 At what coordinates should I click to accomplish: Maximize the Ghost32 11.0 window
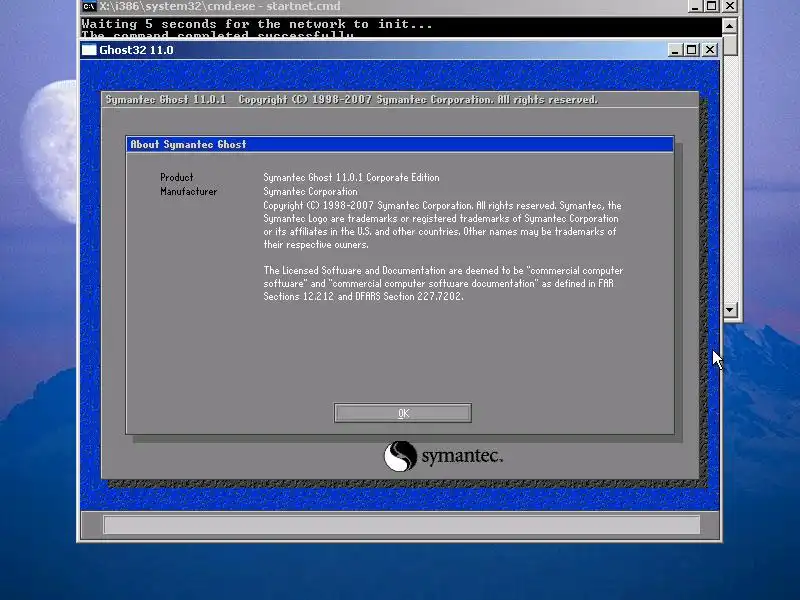click(x=692, y=50)
